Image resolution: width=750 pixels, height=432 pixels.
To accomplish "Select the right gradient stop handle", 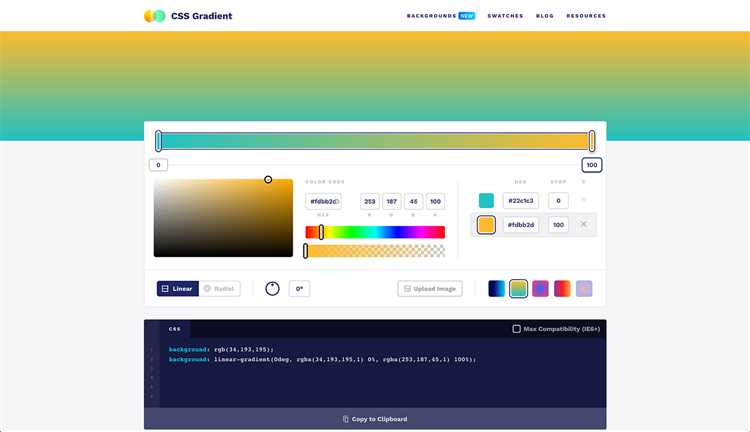I will pos(592,141).
